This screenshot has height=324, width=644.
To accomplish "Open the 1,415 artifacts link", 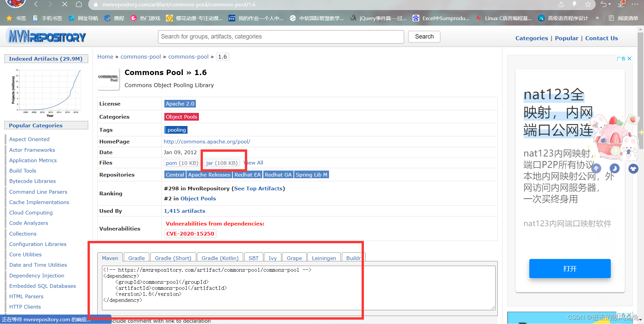I will coord(184,211).
